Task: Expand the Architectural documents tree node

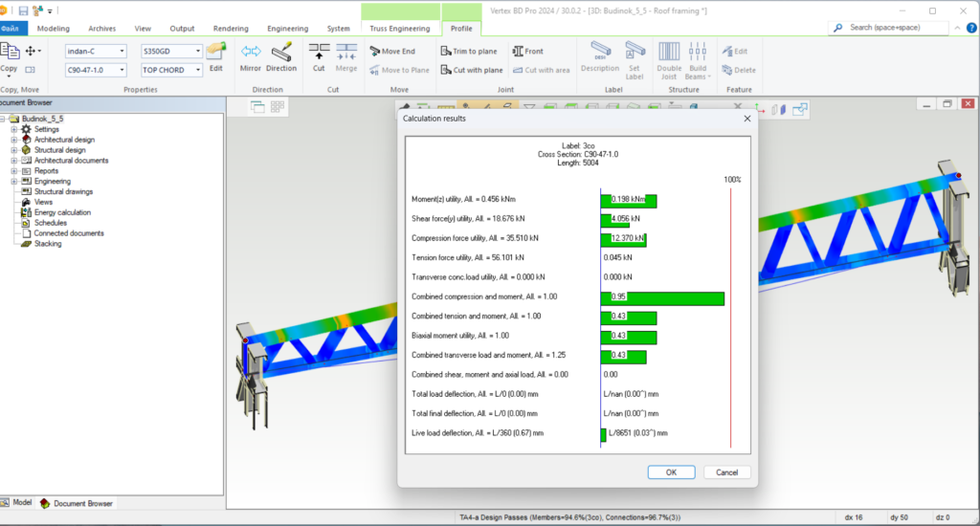Action: [13, 161]
